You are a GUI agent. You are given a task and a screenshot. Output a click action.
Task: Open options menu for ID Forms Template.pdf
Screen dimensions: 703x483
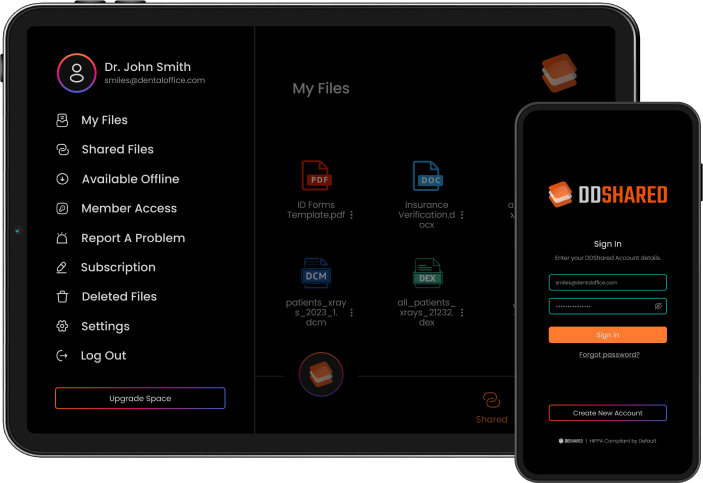click(352, 215)
